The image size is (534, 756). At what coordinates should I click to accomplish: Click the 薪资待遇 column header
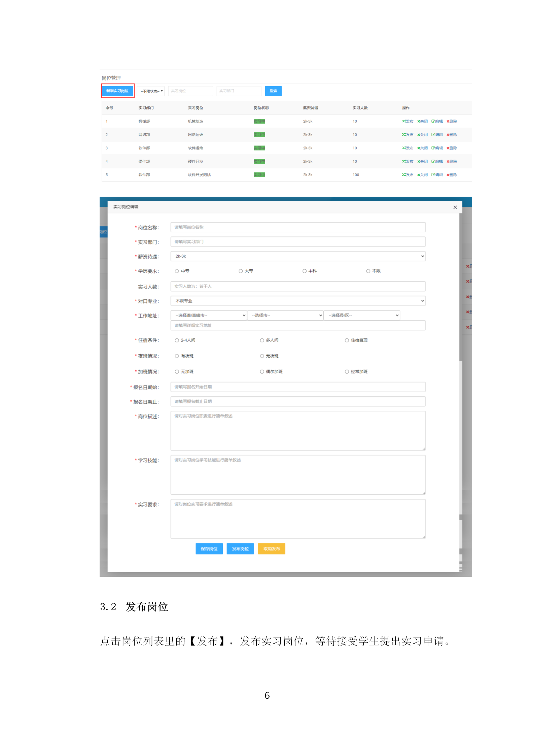pyautogui.click(x=311, y=108)
